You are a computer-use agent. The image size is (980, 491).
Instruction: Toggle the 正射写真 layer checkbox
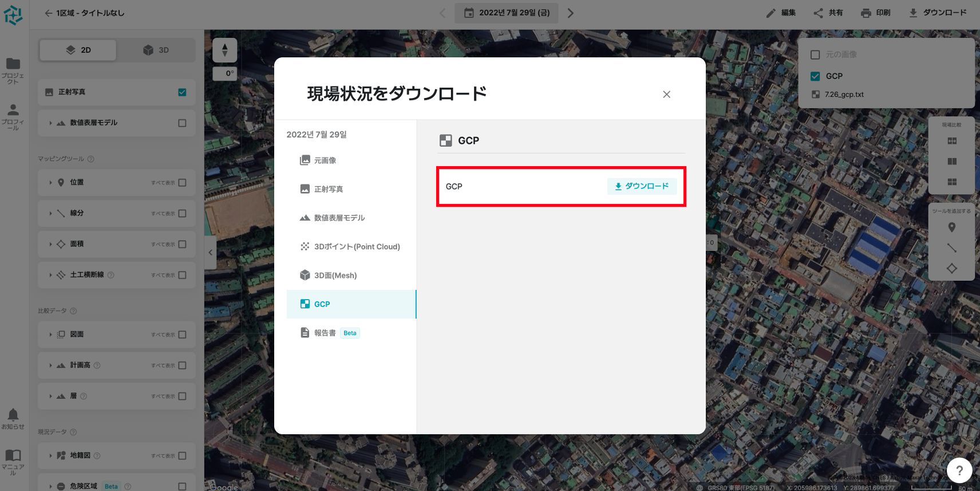(182, 92)
